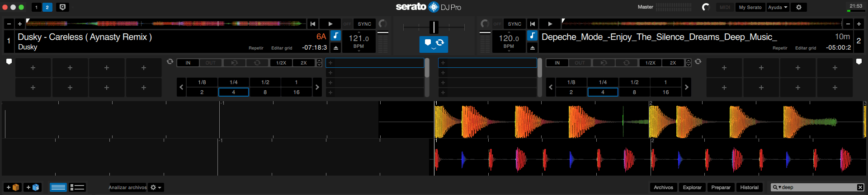Play deck 1 track Dusky Careless
Viewport: 868px width, 195px height.
click(330, 24)
